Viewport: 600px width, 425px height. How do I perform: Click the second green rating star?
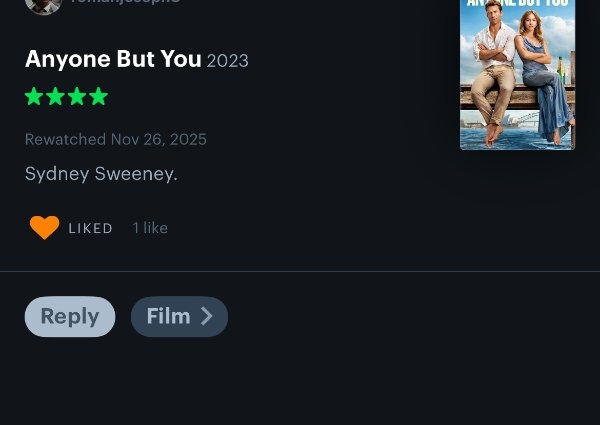click(55, 97)
